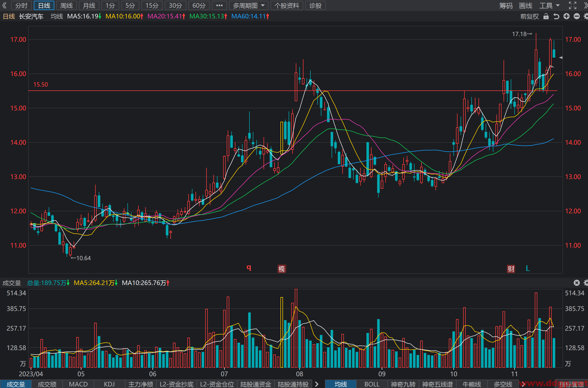Enter fullscreen with the expand arrows icon
Viewport: 588px width, 388px height.
click(x=572, y=5)
